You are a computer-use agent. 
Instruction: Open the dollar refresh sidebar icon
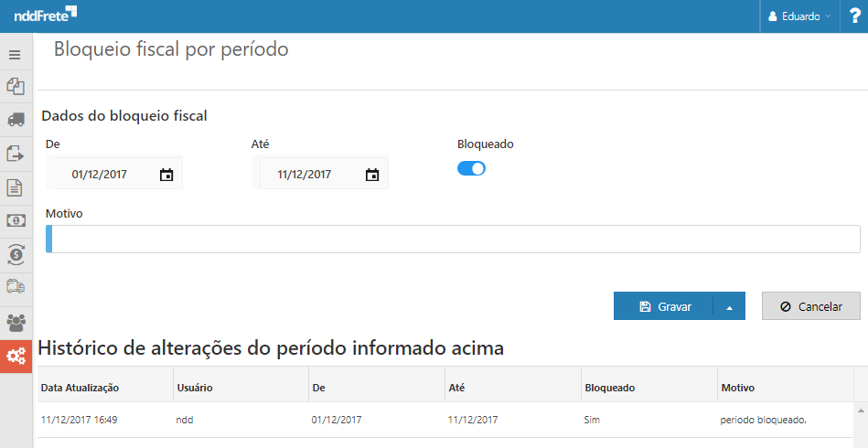pos(16,255)
